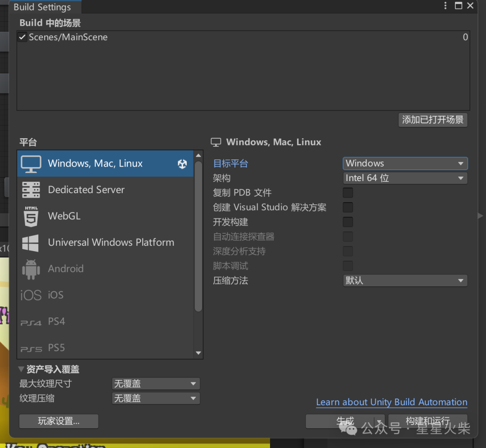This screenshot has height=448, width=486.
Task: Open the 目标平台 Windows dropdown
Action: 405,163
